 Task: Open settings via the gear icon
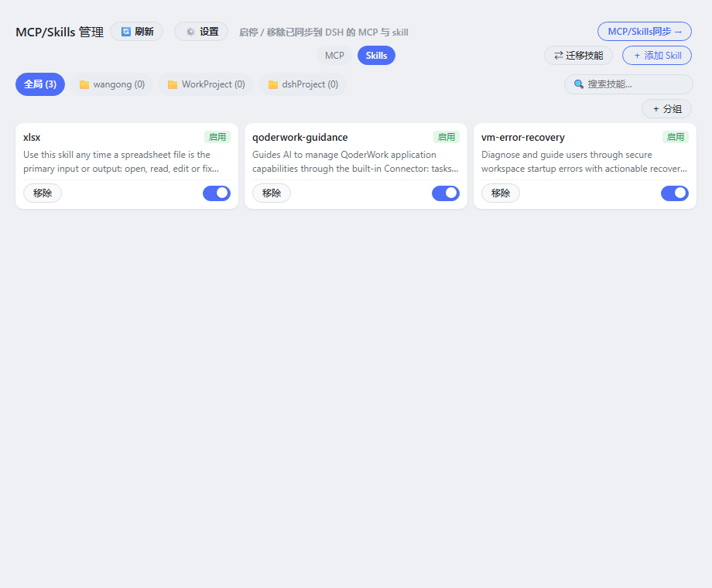[x=190, y=32]
